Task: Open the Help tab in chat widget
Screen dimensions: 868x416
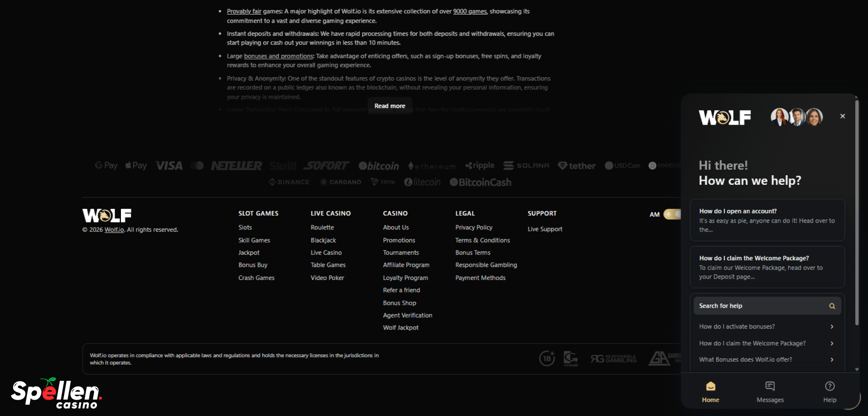Action: pos(830,392)
